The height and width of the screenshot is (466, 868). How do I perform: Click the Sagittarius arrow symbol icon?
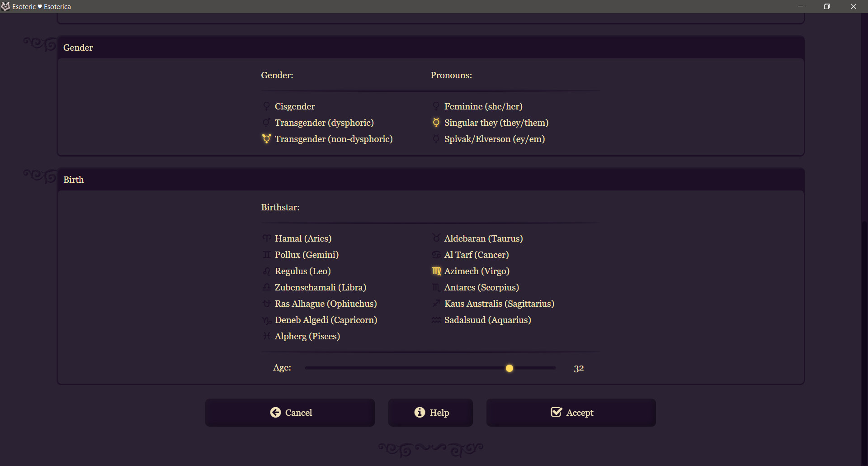tap(436, 304)
